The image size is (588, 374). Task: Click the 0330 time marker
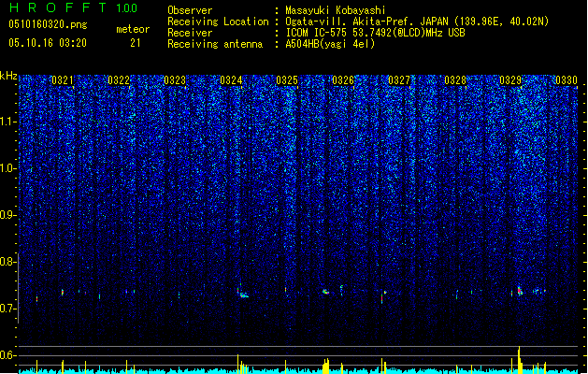(x=566, y=80)
